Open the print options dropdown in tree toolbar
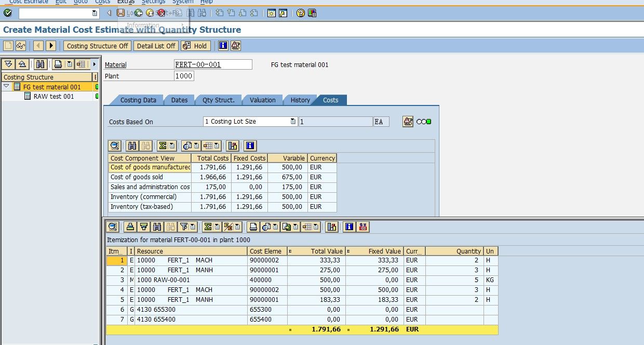644x345 pixels. click(69, 64)
